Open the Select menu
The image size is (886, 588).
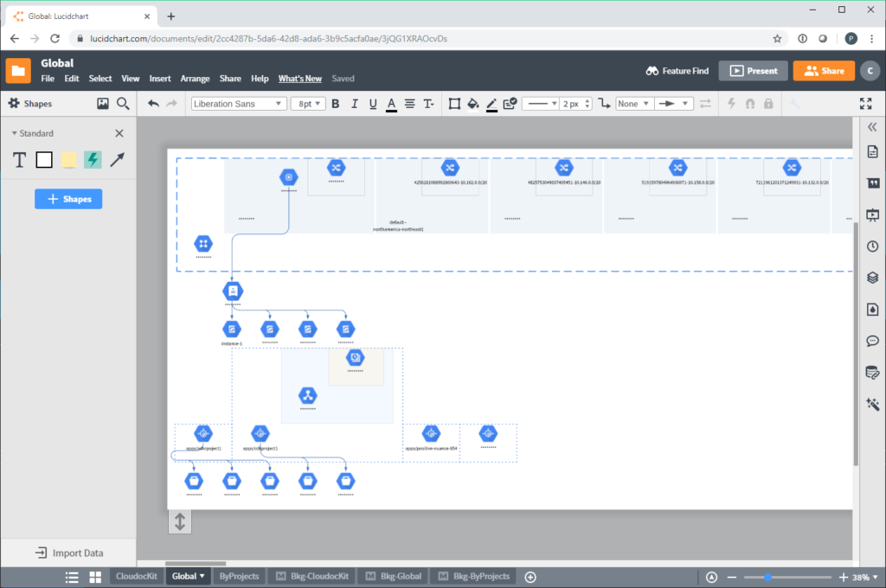[x=100, y=79]
